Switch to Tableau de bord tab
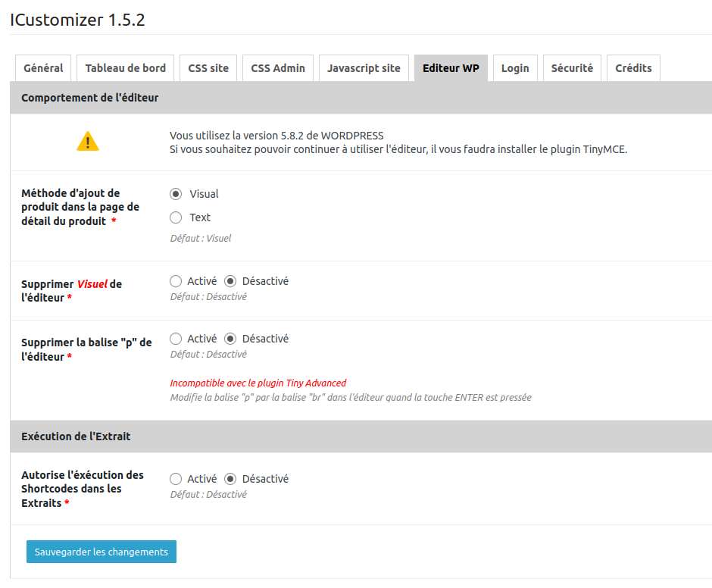 tap(125, 68)
